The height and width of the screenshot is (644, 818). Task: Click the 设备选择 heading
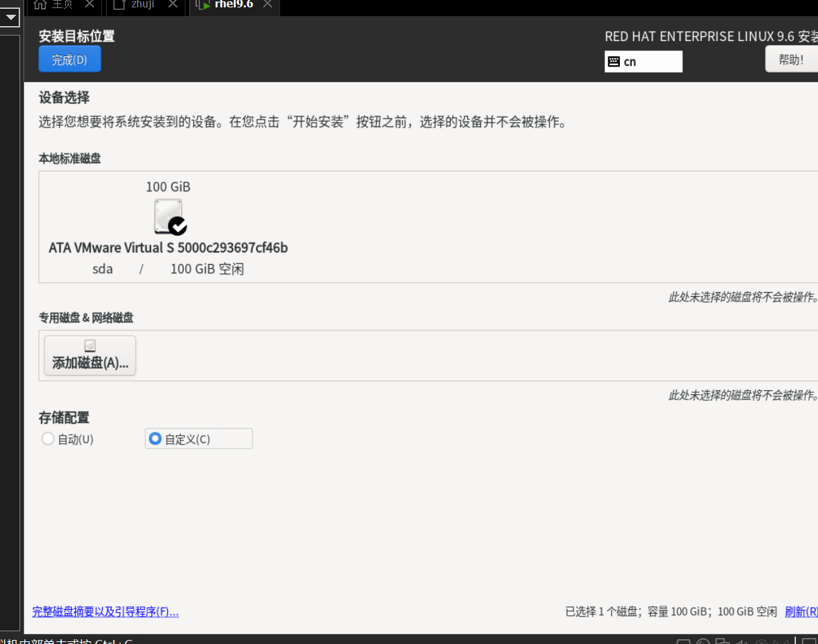[64, 98]
